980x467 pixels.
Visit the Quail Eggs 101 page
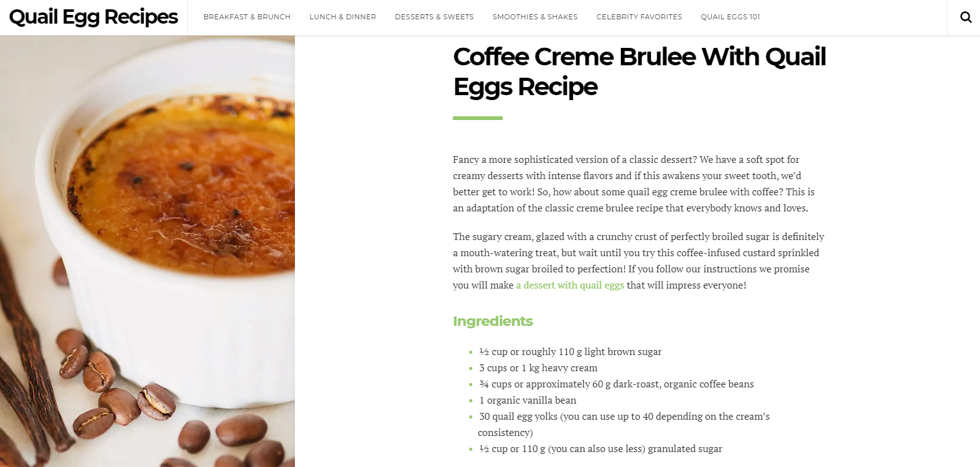click(x=730, y=17)
